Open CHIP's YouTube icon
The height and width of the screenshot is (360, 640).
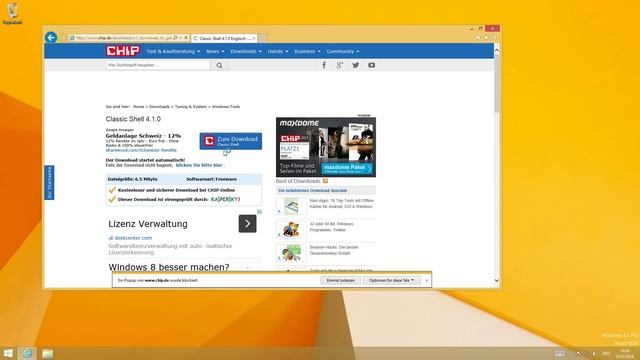click(x=371, y=65)
